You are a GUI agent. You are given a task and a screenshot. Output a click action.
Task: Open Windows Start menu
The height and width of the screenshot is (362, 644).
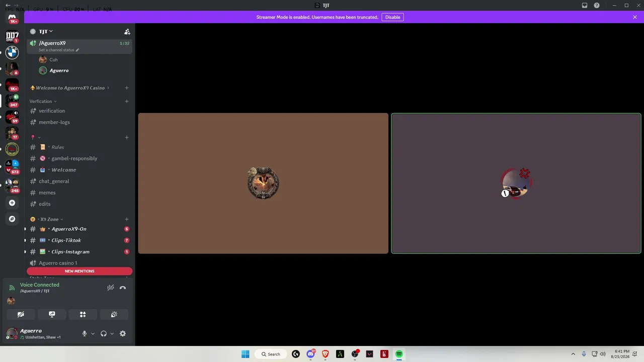(245, 354)
